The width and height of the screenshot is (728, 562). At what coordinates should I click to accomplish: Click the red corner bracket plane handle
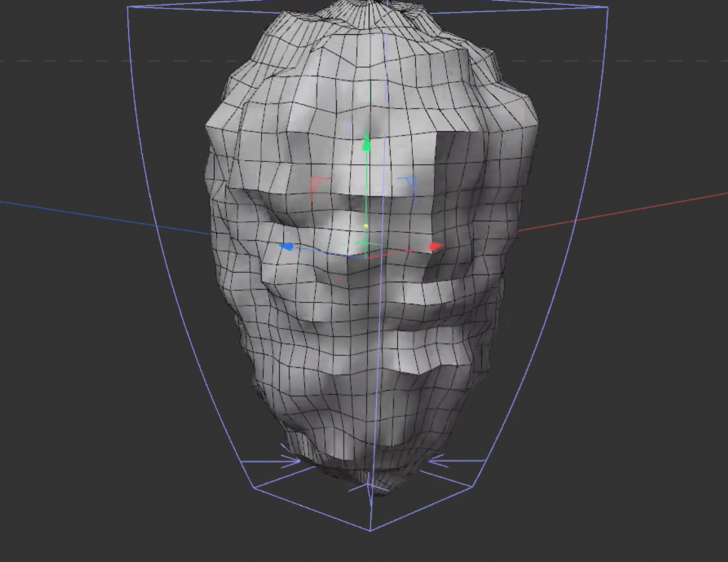tap(317, 185)
